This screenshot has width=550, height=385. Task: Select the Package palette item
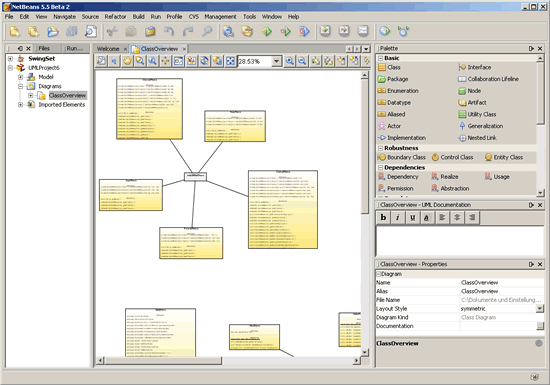[393, 79]
